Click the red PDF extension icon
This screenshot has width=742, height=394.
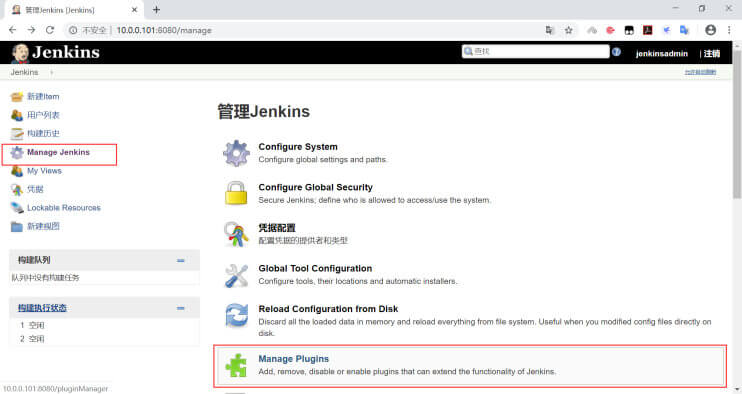(647, 30)
